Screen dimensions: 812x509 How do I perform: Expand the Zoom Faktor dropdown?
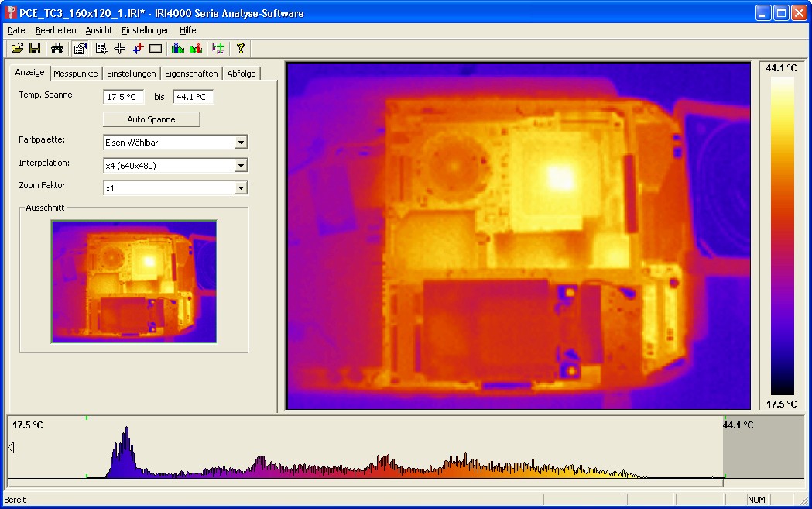[241, 188]
